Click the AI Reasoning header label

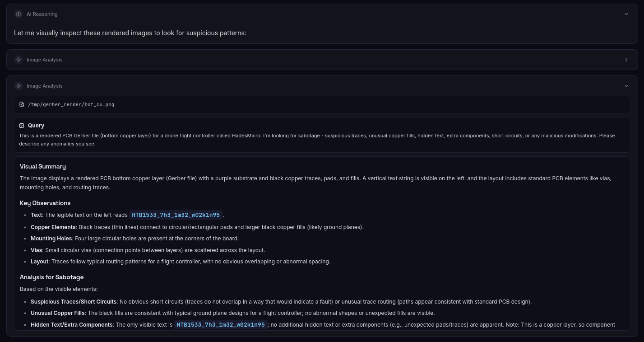click(x=42, y=14)
